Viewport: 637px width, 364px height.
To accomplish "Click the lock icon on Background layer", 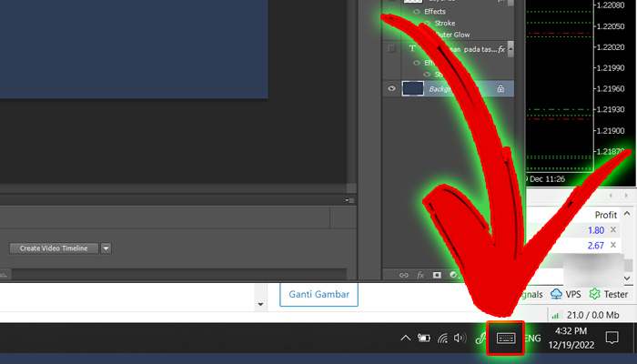I will 500,88.
